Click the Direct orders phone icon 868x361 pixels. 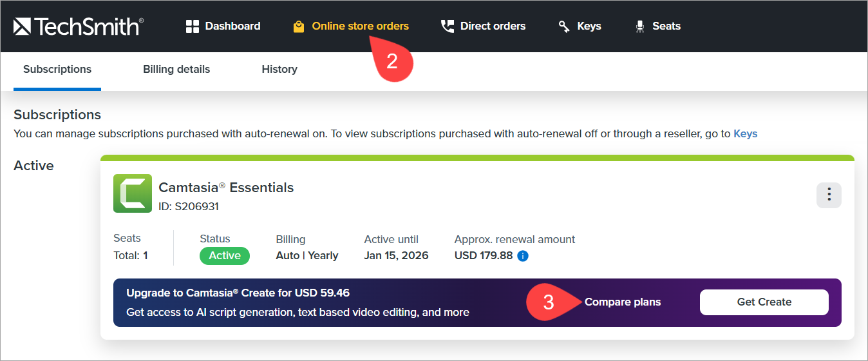pyautogui.click(x=447, y=26)
